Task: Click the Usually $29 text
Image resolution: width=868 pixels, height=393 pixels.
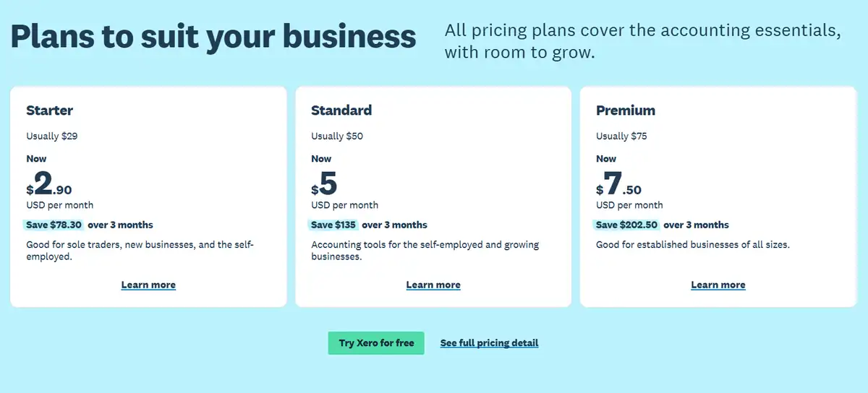Action: coord(51,136)
